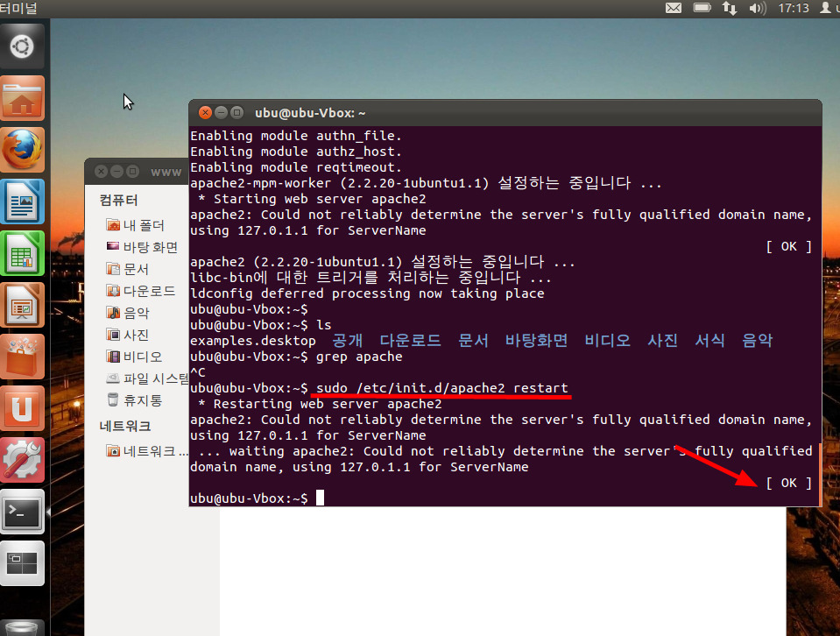The image size is (840, 636).
Task: Click the network connection indicator
Action: click(x=730, y=9)
